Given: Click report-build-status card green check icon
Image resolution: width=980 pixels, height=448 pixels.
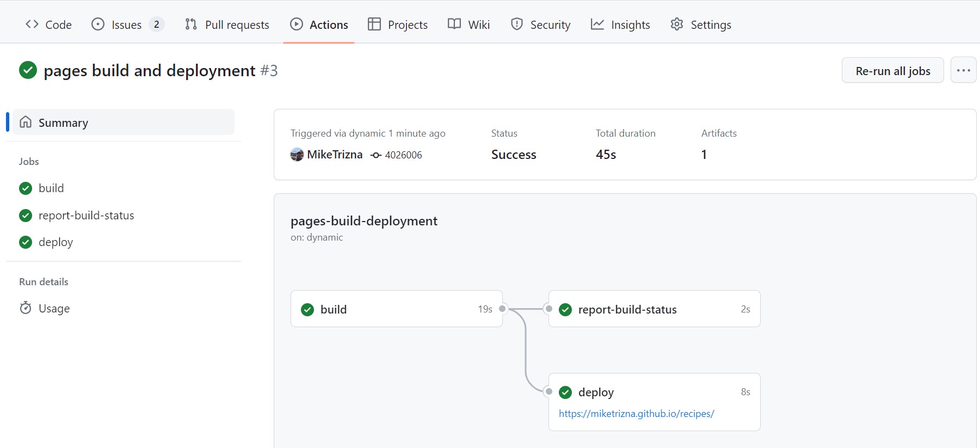Looking at the screenshot, I should (x=565, y=310).
